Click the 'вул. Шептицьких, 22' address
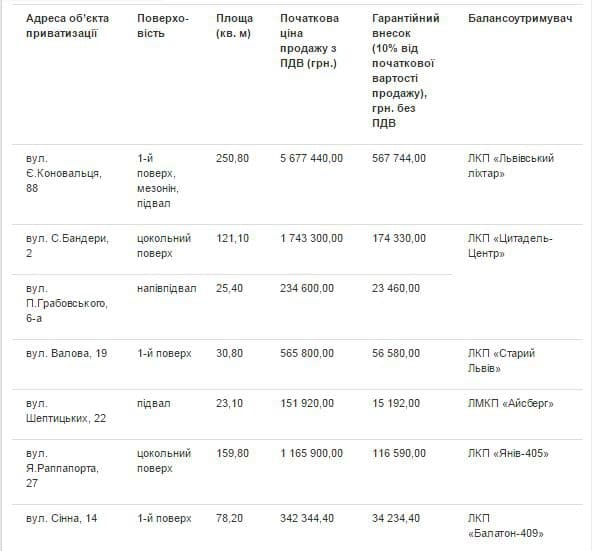Image resolution: width=592 pixels, height=551 pixels. tap(66, 411)
